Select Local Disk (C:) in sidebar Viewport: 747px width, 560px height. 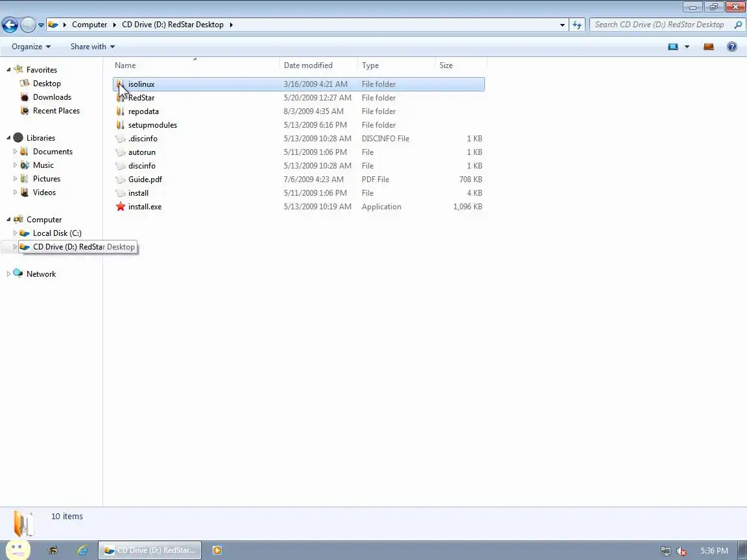click(57, 233)
